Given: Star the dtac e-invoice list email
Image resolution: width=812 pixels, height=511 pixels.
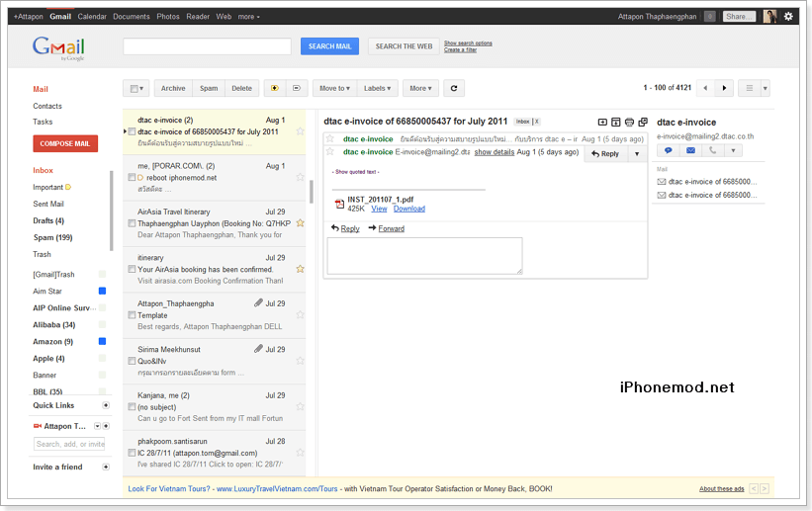Looking at the screenshot, I should [300, 131].
